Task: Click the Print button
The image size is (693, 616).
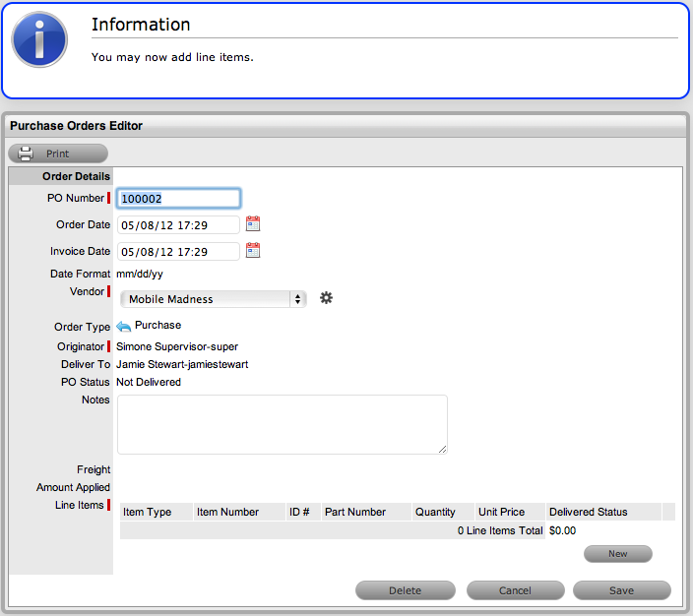Action: coord(58,154)
